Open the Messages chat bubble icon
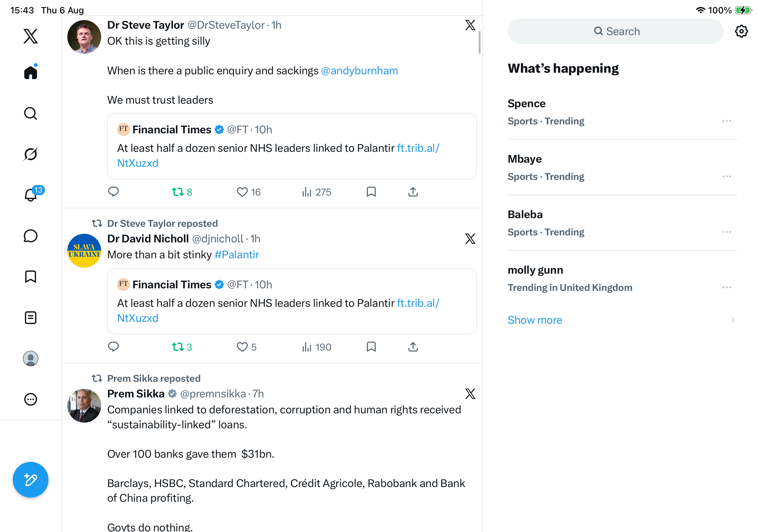The height and width of the screenshot is (532, 762). pos(31,236)
